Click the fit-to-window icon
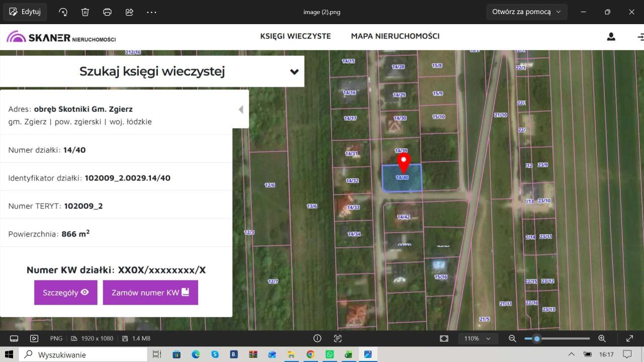This screenshot has height=362, width=644. 444,338
